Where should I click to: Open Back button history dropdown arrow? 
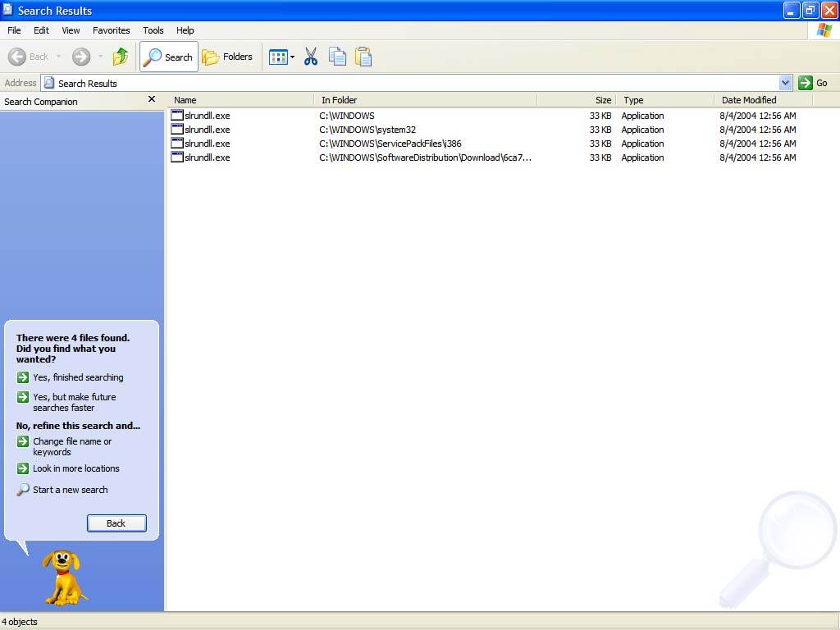[58, 57]
